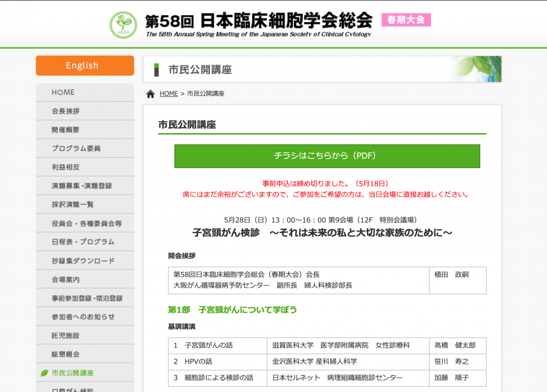Viewport: 547px width, 392px height.
Task: Click the 子宮頸がんの話 table cell
Action: point(217,346)
